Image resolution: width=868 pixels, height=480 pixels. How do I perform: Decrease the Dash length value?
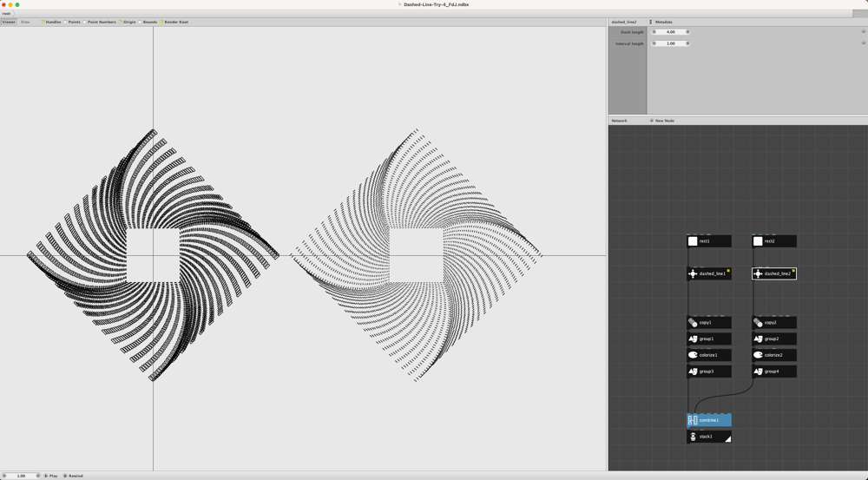[654, 32]
